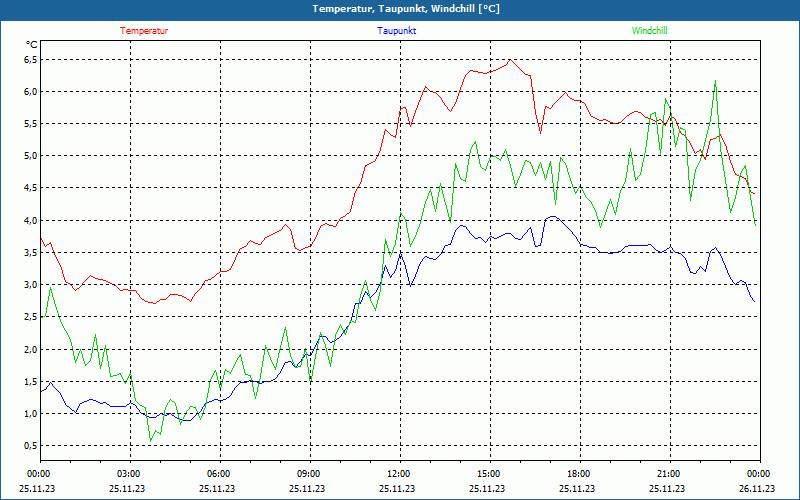Click the 06:00 time axis label
This screenshot has height=500, width=800.
219,474
